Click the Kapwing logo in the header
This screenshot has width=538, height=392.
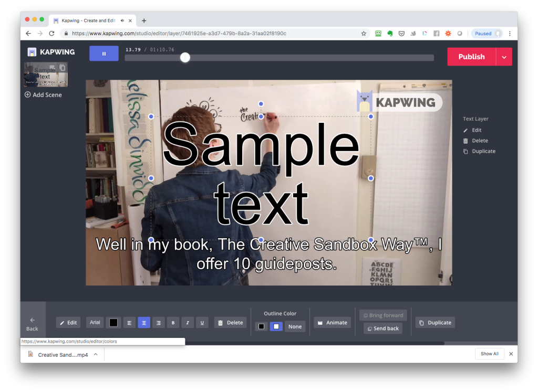point(51,52)
